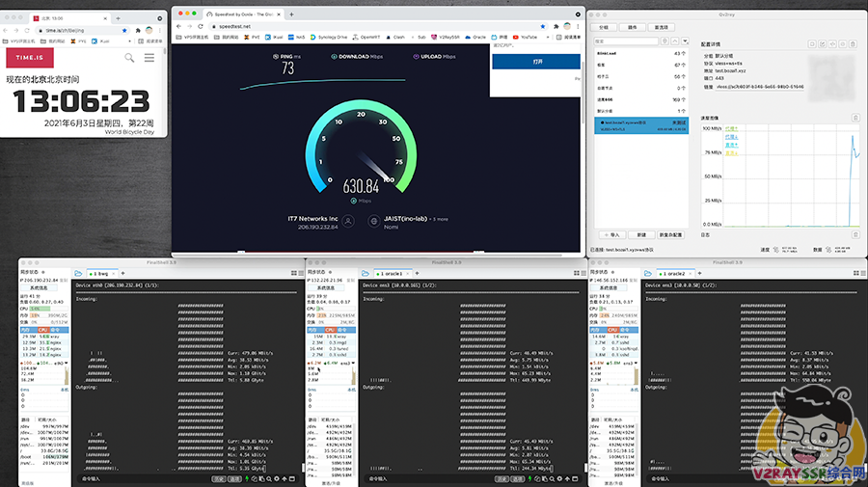This screenshot has height=487, width=868.
Task: Select the '1 oracle1' terminal tab
Action: pos(393,274)
